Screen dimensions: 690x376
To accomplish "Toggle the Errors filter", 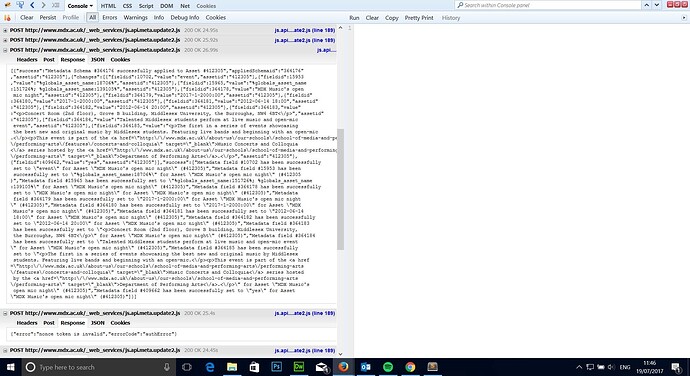I will pyautogui.click(x=110, y=18).
